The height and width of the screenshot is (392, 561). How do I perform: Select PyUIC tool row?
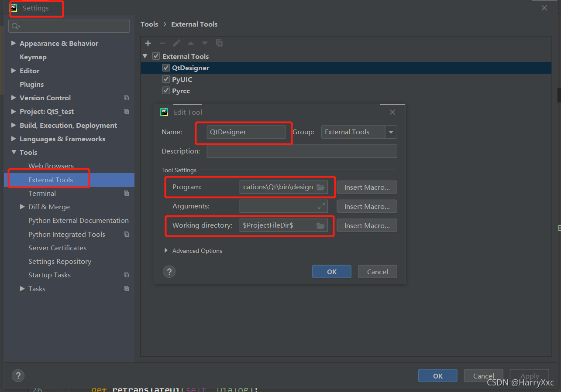tap(346, 79)
